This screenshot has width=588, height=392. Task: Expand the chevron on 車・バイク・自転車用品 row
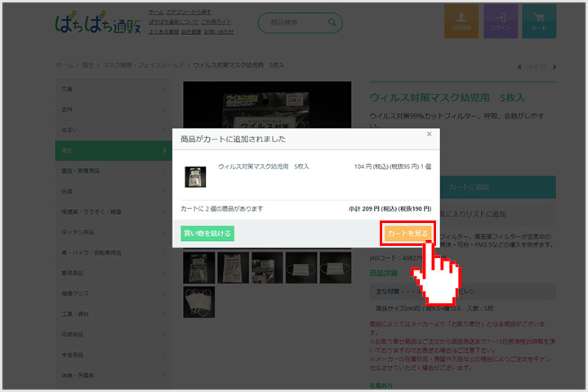click(164, 253)
